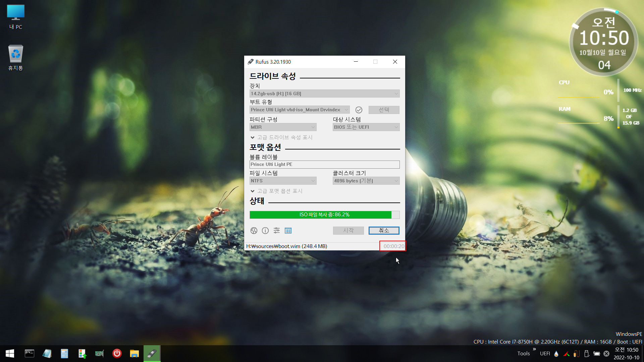Launch Command Prompt from the taskbar

click(30, 354)
